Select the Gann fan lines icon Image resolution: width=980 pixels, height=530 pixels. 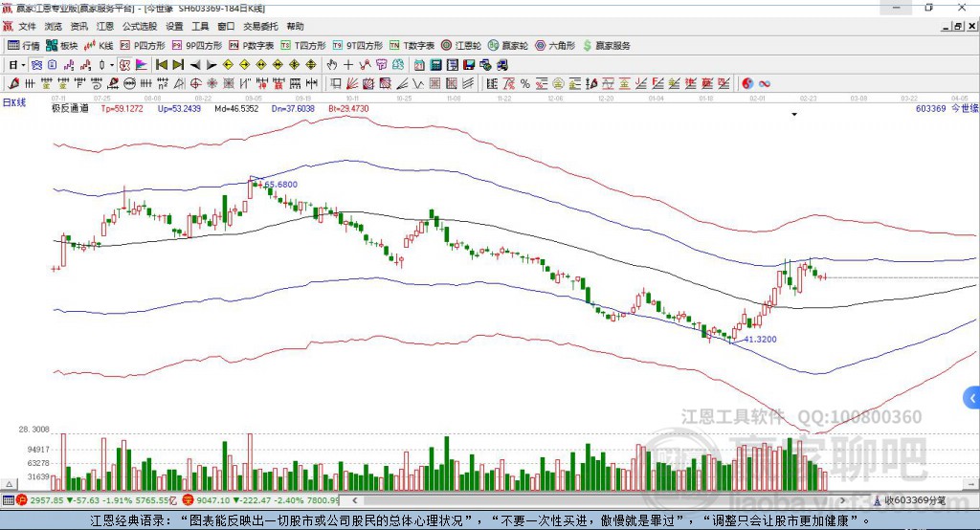[x=352, y=84]
